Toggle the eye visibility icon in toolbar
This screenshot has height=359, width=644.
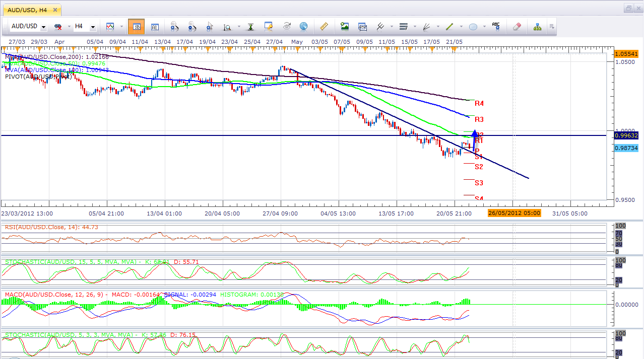287,26
